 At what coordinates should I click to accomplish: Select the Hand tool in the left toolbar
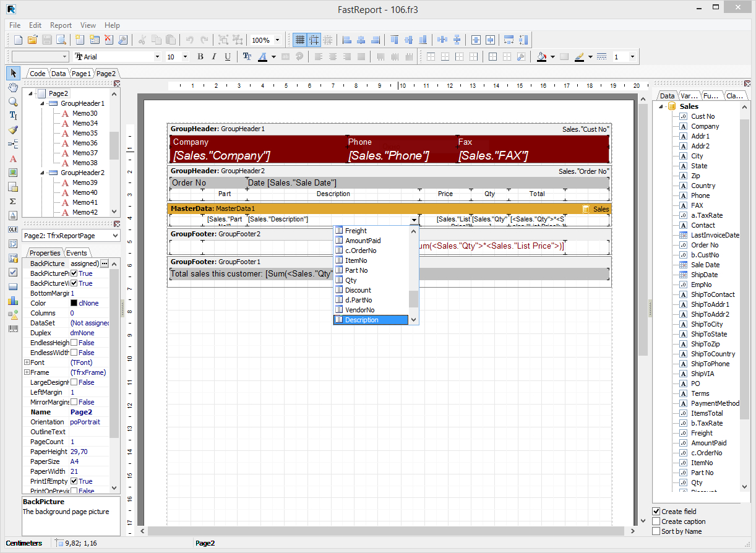13,88
